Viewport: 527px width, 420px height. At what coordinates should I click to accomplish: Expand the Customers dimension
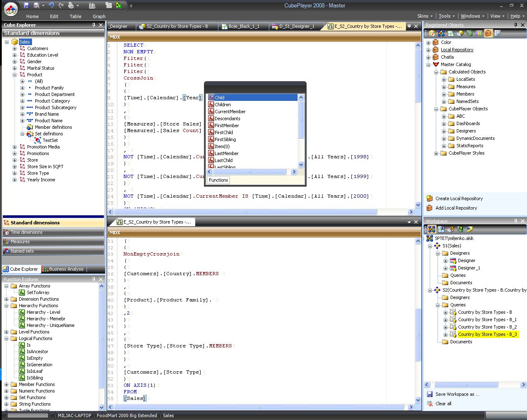click(x=14, y=48)
